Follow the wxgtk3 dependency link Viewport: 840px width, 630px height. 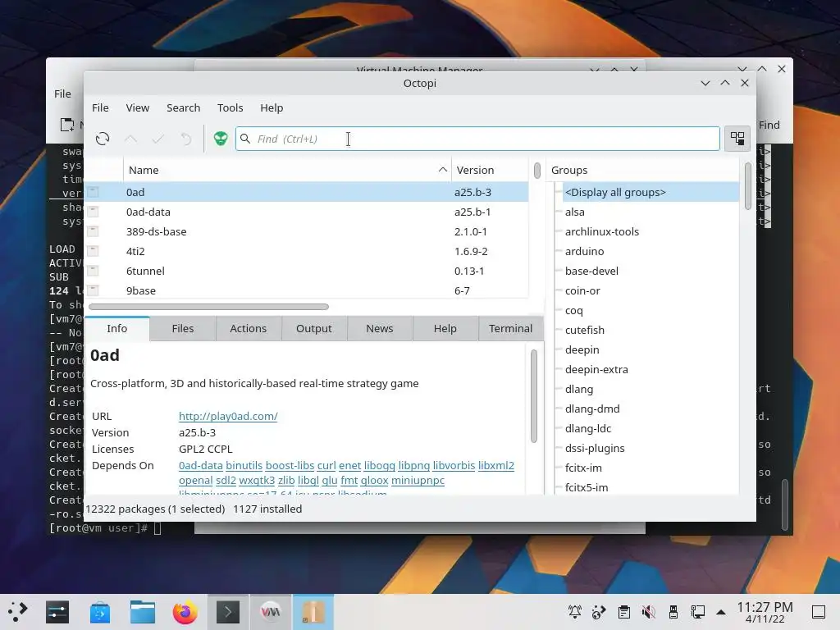pos(257,481)
